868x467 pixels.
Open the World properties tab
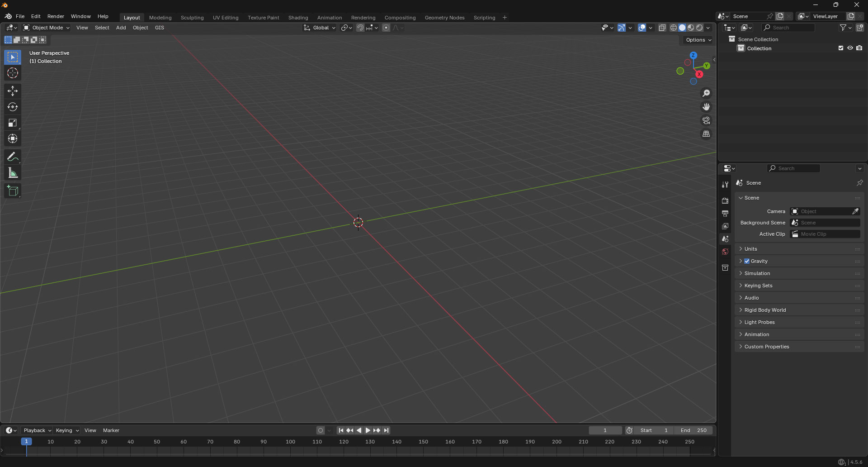(x=725, y=252)
